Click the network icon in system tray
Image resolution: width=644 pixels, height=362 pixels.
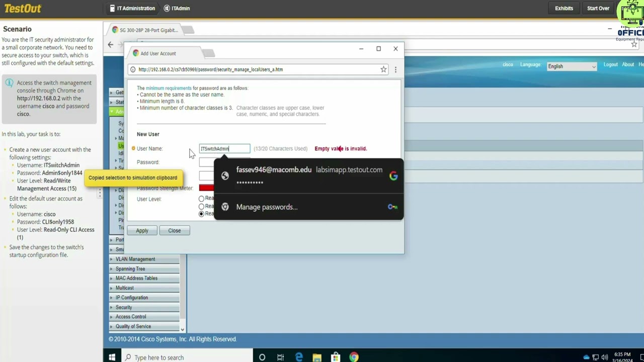[x=595, y=357]
